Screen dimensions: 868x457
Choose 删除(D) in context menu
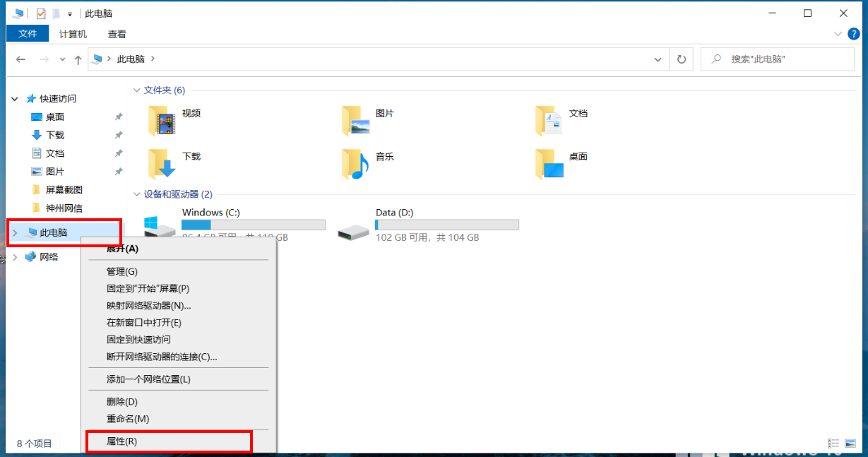179,401
